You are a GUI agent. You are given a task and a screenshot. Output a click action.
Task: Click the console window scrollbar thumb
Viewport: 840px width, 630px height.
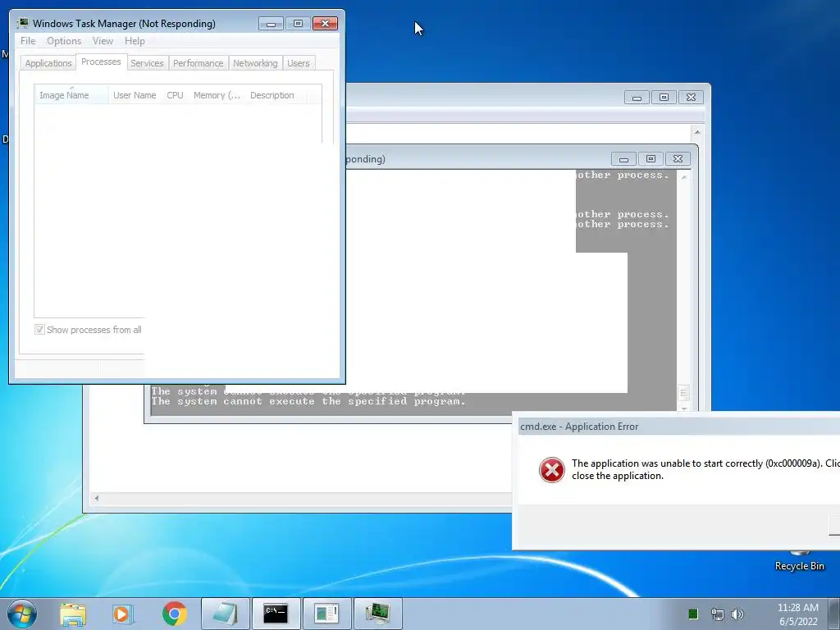(x=683, y=393)
